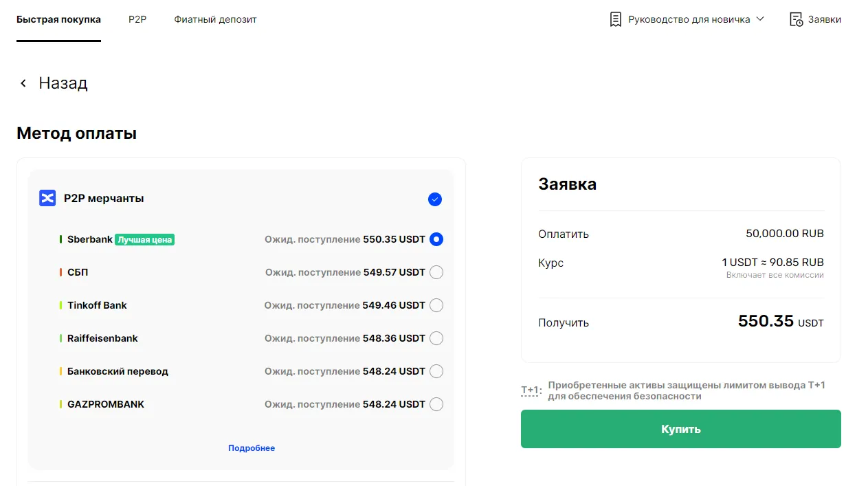
Task: Open the Фиатный депозит tab
Action: coord(215,19)
